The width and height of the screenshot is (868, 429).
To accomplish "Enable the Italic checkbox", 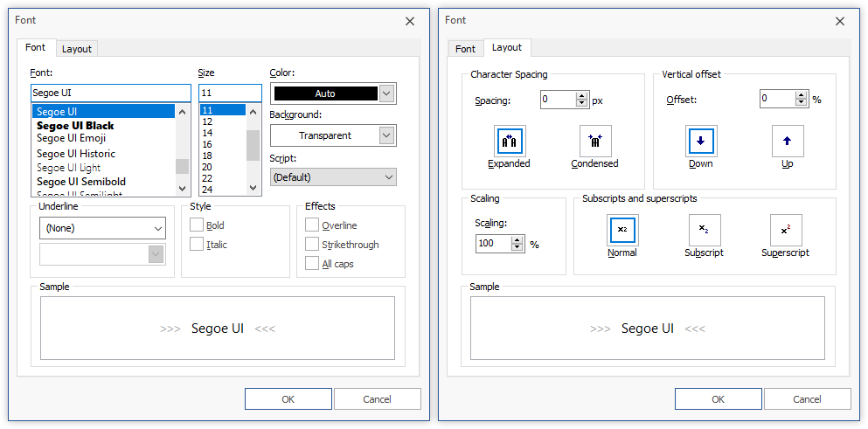I will tap(197, 244).
